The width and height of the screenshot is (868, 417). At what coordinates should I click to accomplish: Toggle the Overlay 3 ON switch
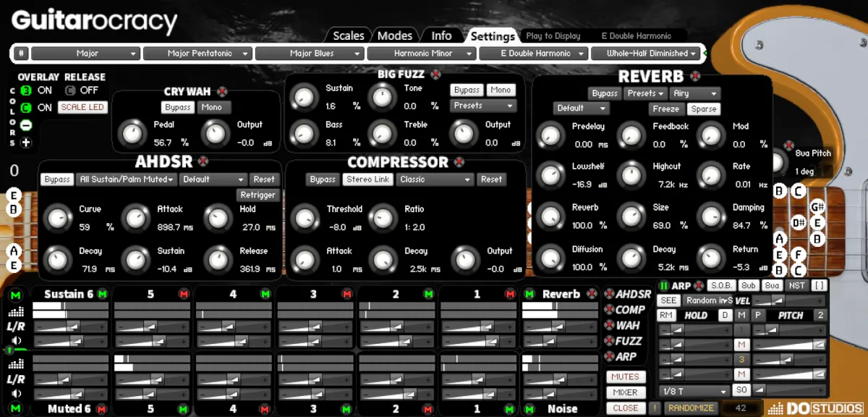tap(26, 90)
